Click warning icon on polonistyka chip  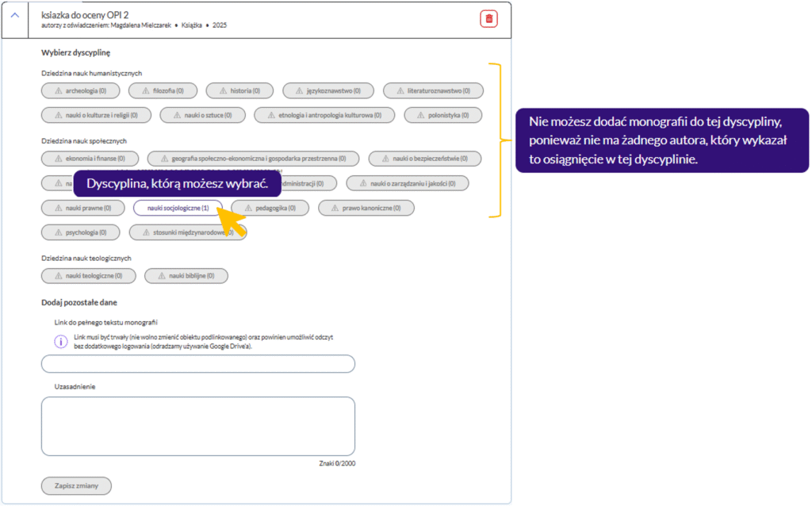click(419, 115)
